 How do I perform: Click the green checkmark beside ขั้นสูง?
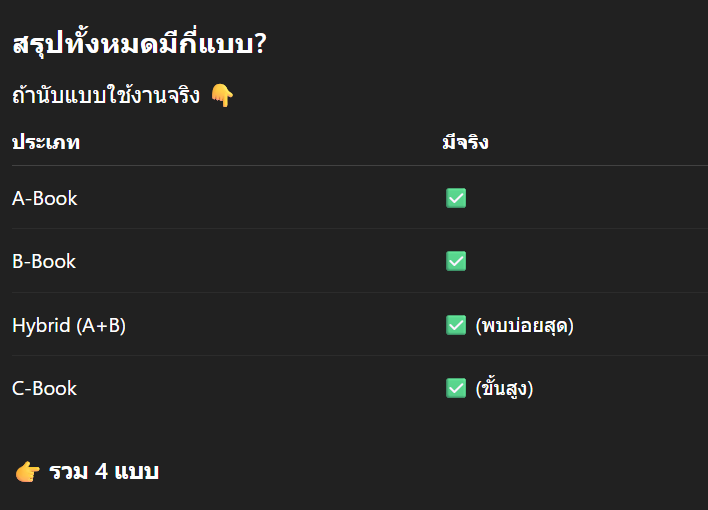(456, 388)
